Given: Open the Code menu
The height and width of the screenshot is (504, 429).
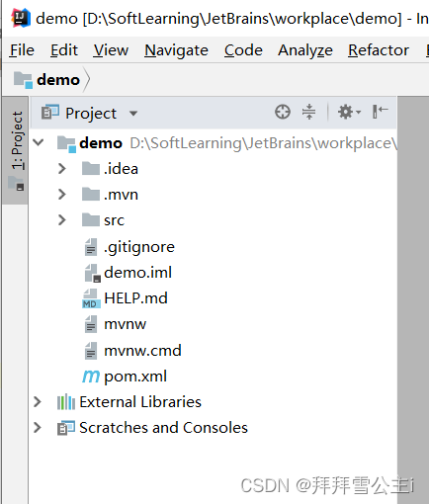Looking at the screenshot, I should coord(243,50).
